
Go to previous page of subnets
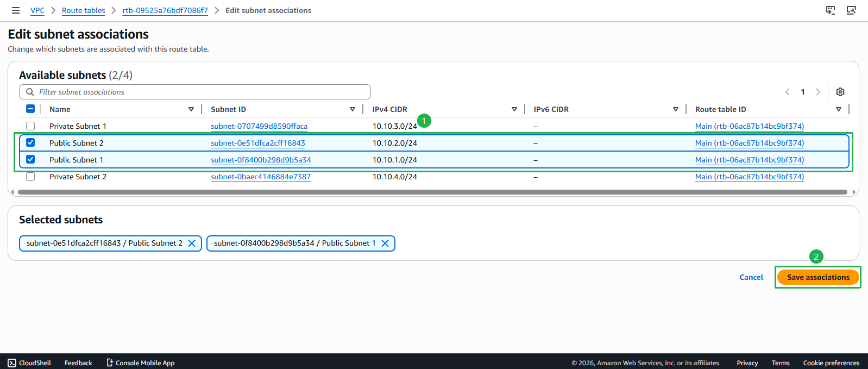788,92
